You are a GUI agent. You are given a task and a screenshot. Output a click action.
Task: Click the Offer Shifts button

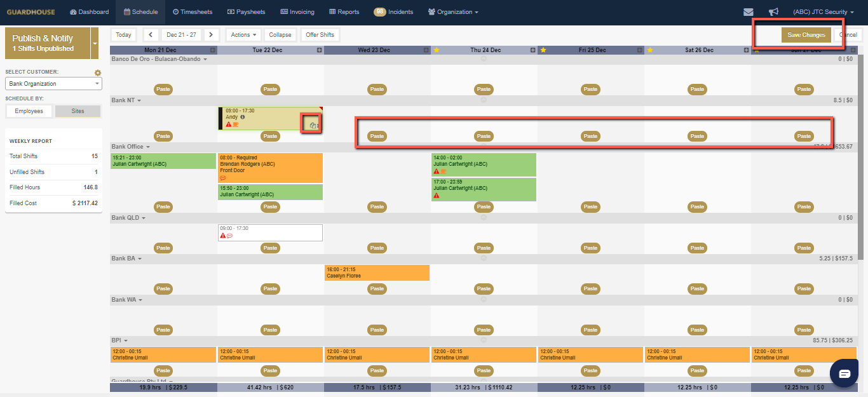coord(320,35)
